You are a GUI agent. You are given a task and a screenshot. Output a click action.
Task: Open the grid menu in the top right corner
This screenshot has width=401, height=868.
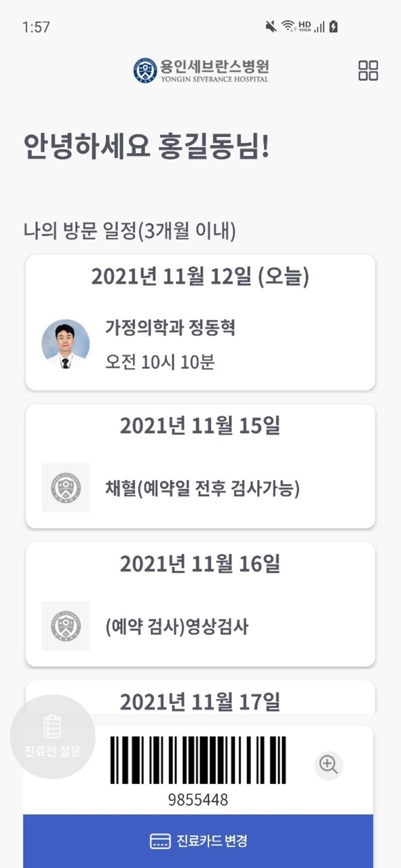370,70
